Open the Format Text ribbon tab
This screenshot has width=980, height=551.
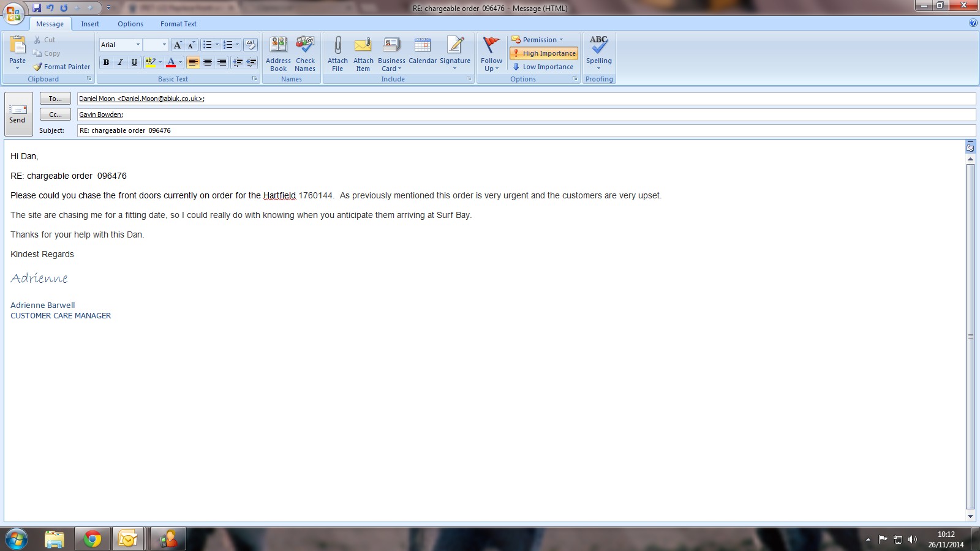pos(178,24)
